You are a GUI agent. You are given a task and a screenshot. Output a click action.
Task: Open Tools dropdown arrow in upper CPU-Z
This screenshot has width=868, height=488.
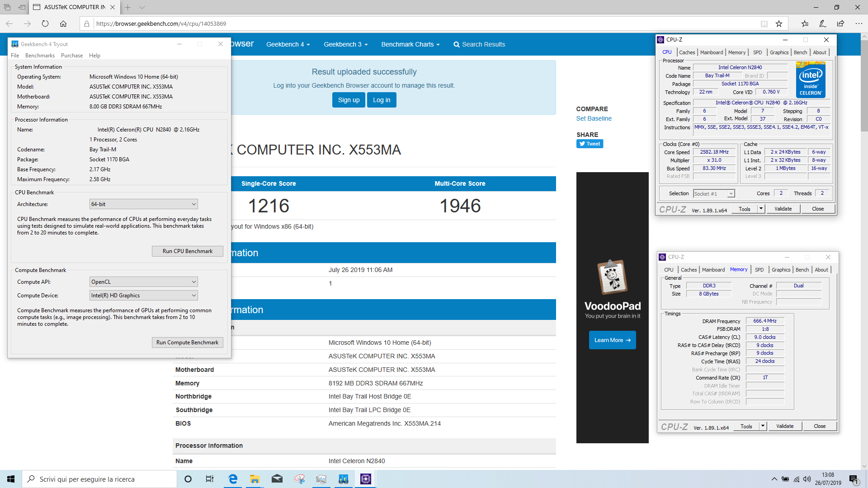(761, 209)
